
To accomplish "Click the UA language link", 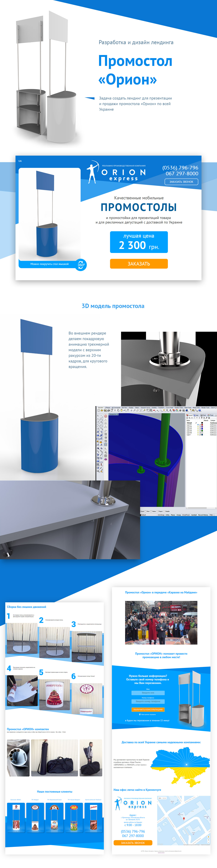I will [x=20, y=161].
